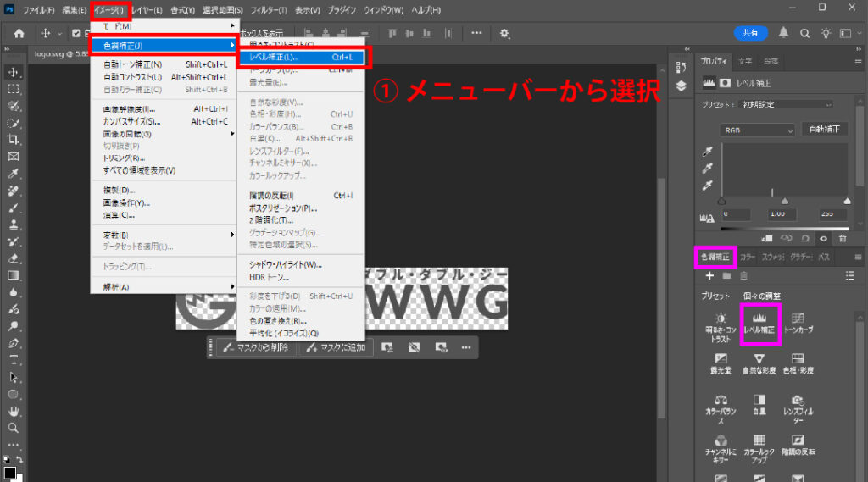Switch to the 色調補正 panel tab
Image resolution: width=868 pixels, height=482 pixels.
click(x=715, y=257)
